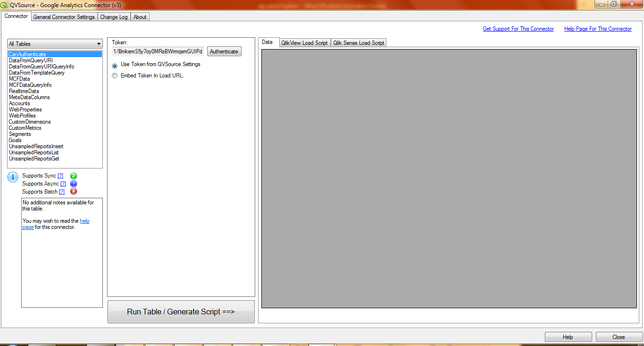The height and width of the screenshot is (346, 644).
Task: Open Get Support For This Connector link
Action: [x=518, y=29]
